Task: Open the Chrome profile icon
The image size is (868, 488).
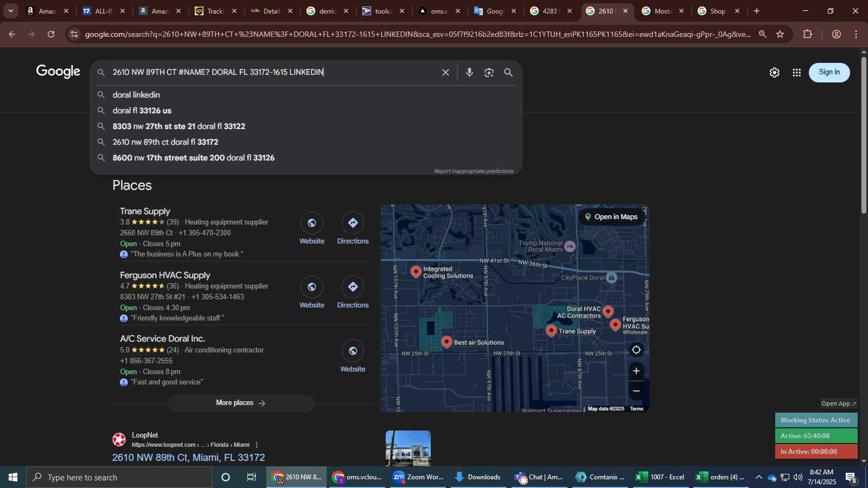Action: 837,34
